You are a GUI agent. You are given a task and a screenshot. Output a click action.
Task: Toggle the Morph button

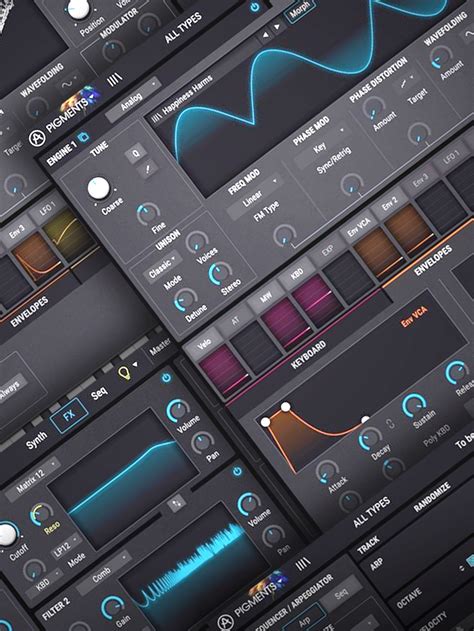(x=299, y=10)
